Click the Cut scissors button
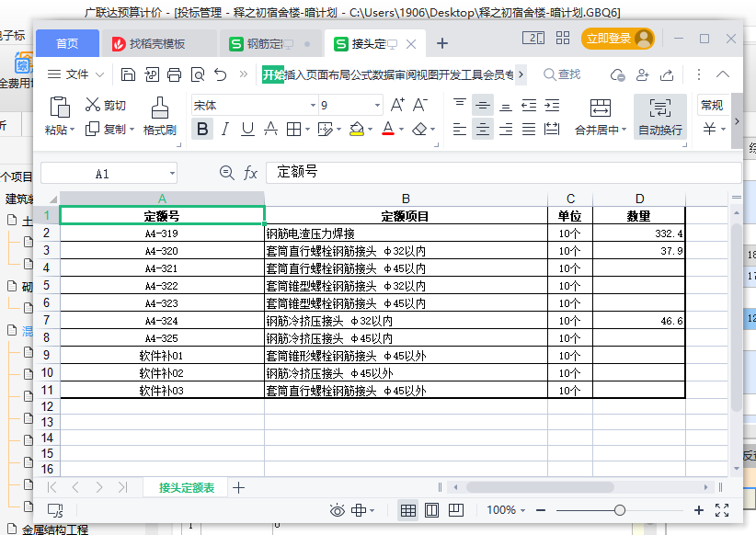 coord(105,105)
